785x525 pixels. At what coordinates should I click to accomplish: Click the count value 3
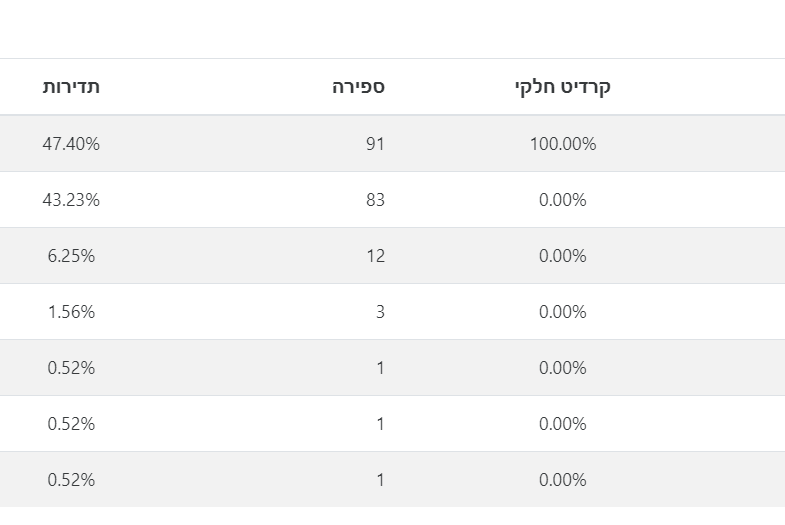point(380,312)
